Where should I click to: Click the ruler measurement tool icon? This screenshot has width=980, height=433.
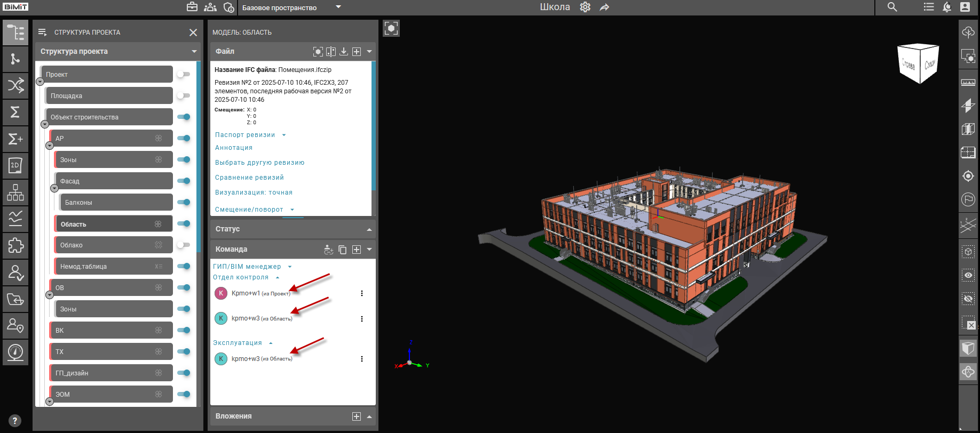click(x=968, y=83)
